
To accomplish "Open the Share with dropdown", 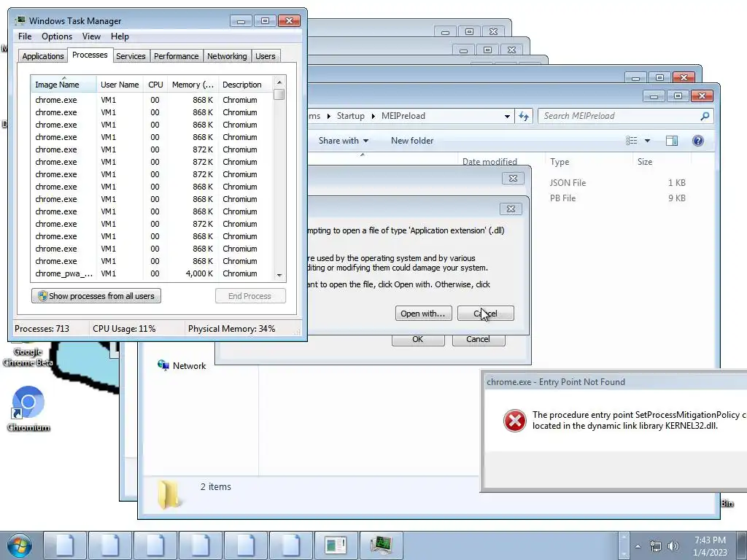I will (x=343, y=141).
